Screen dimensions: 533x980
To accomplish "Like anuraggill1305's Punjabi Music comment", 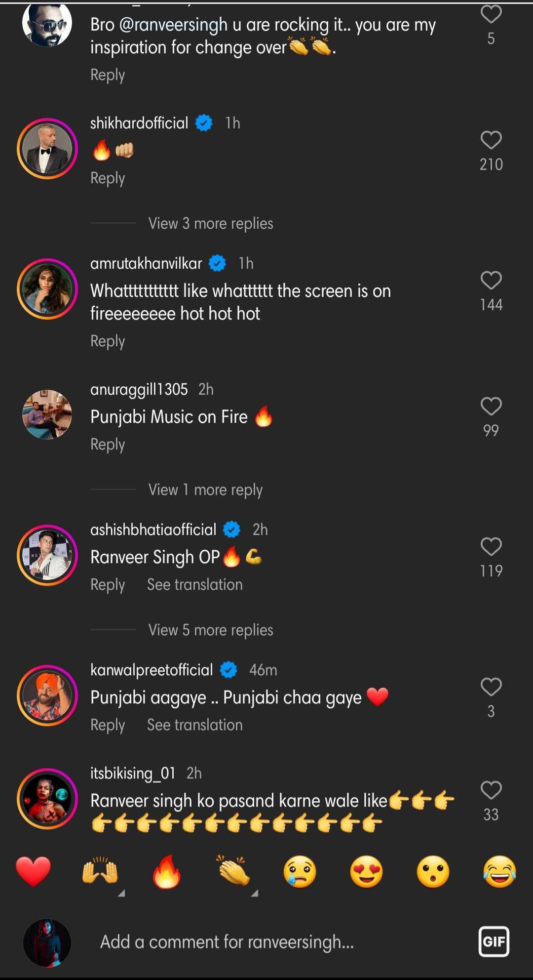I will (x=491, y=407).
